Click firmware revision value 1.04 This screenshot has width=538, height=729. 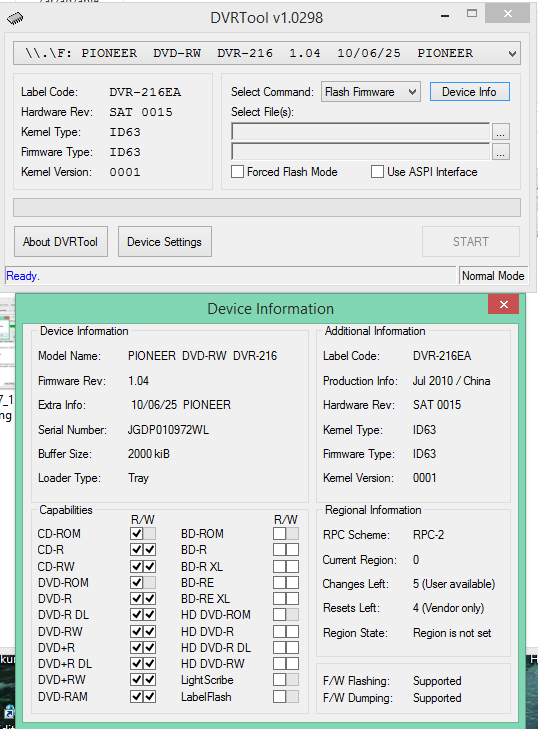[x=139, y=381]
